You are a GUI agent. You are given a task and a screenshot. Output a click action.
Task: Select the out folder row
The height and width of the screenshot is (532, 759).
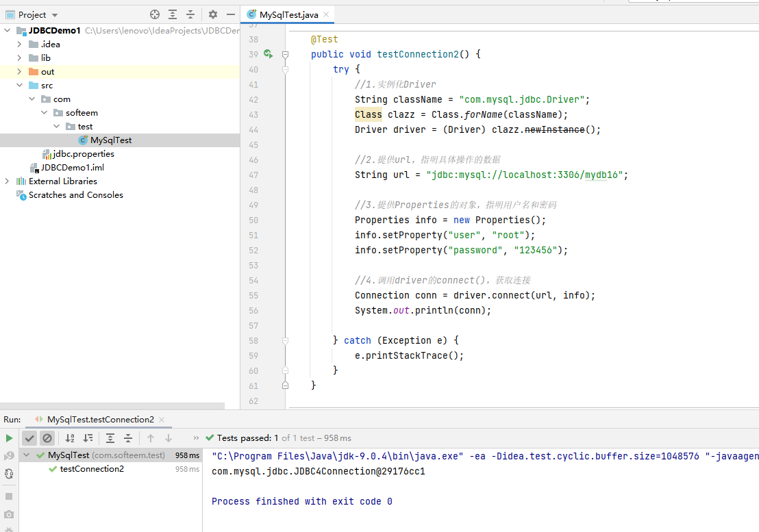click(x=120, y=72)
